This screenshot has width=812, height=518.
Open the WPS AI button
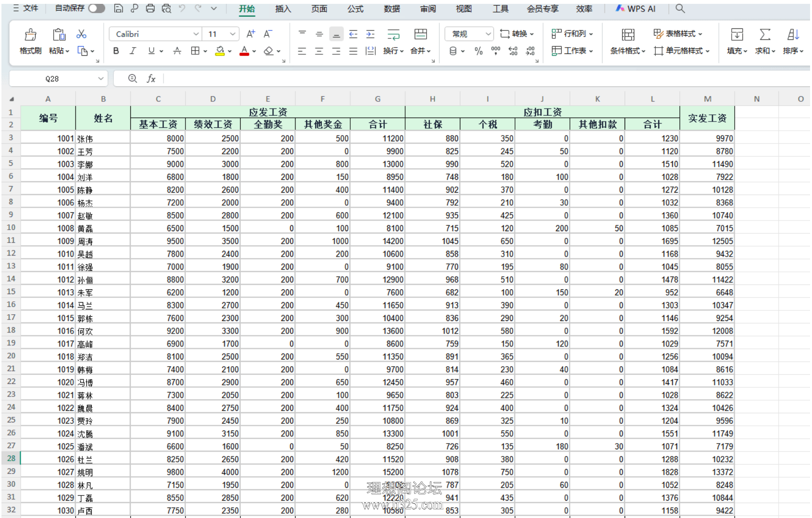[636, 9]
